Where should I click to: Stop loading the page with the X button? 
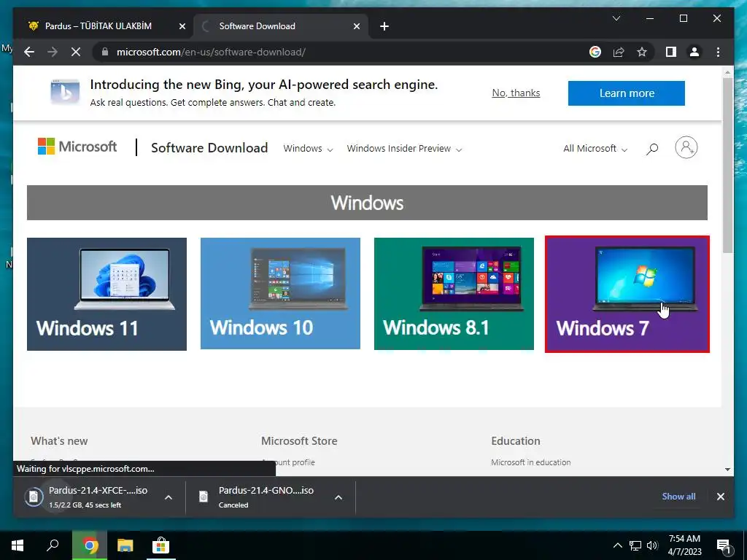click(76, 52)
